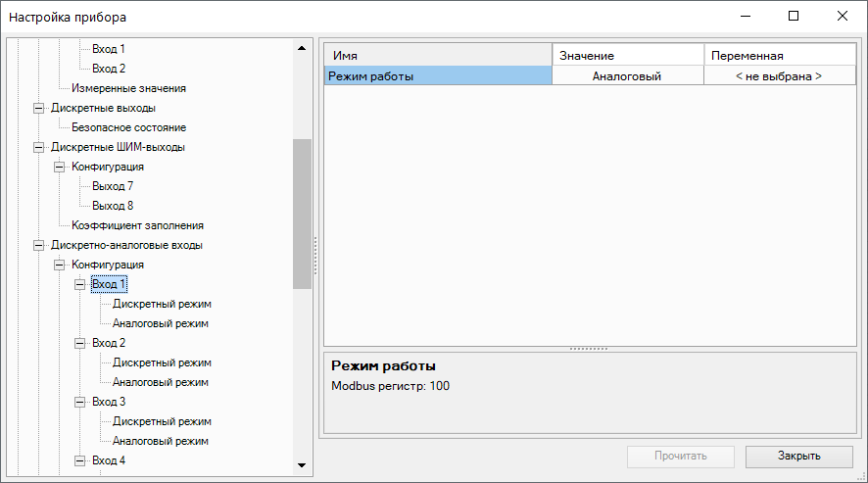Click the Выход 8 tree item
The width and height of the screenshot is (868, 483).
click(x=113, y=206)
